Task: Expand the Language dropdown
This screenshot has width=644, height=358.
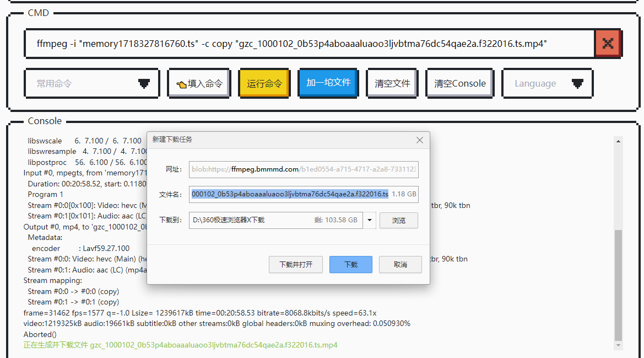Action: [x=547, y=83]
